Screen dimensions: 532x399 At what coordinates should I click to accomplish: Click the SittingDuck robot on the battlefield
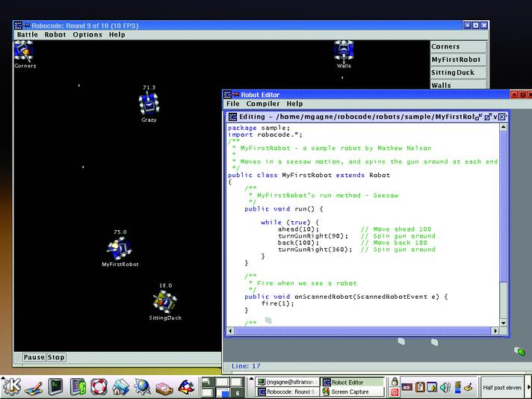point(164,301)
